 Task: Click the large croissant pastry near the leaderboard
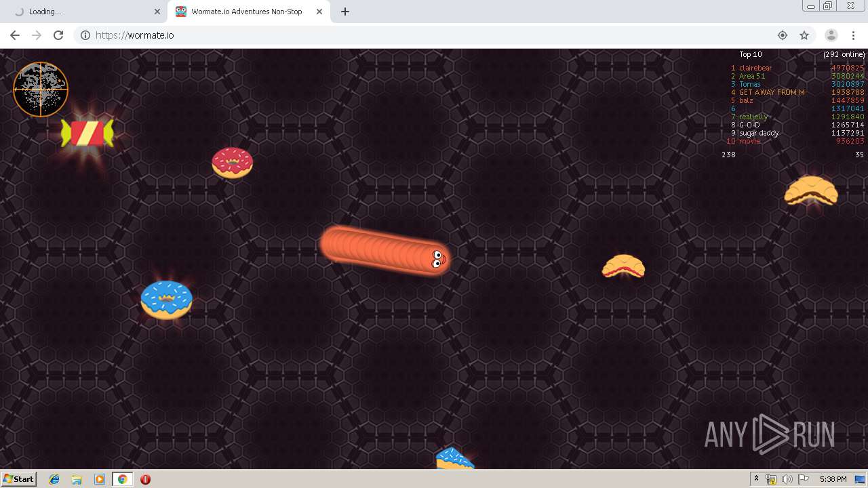click(811, 190)
